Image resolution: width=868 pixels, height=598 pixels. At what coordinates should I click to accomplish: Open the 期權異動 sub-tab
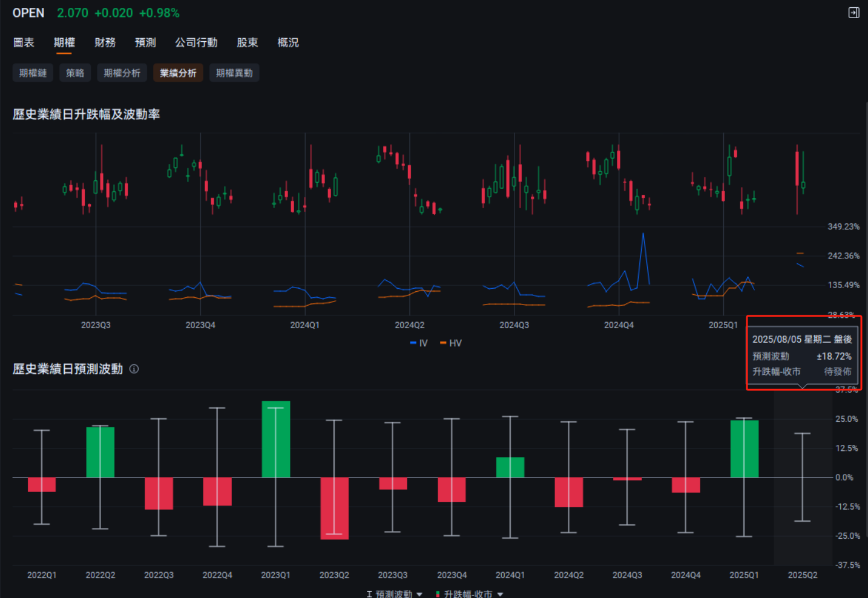click(234, 73)
